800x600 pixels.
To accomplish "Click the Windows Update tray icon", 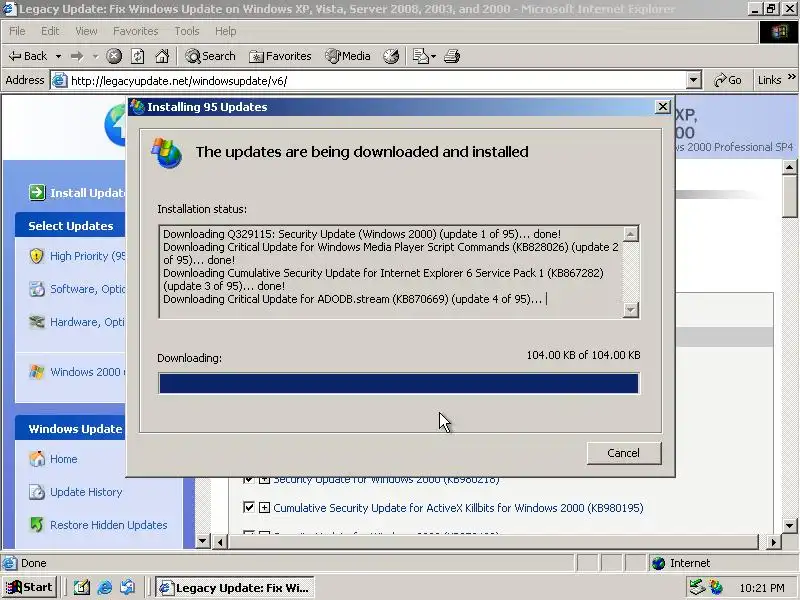I will click(x=716, y=587).
